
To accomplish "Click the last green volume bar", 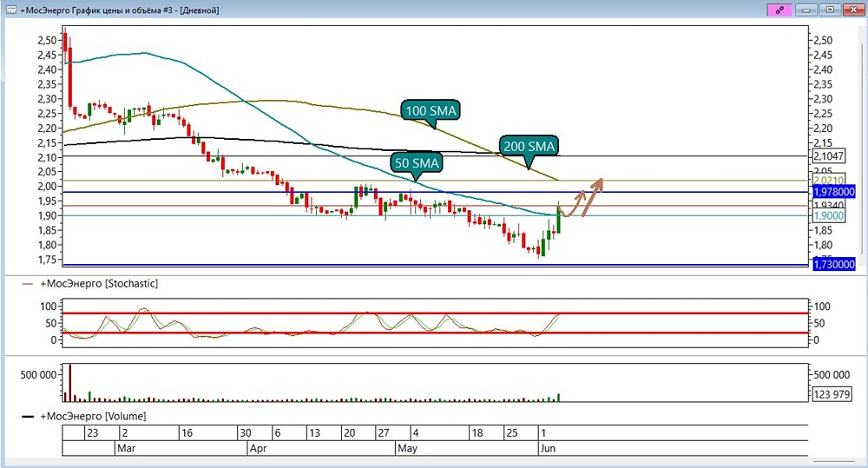I will point(558,397).
